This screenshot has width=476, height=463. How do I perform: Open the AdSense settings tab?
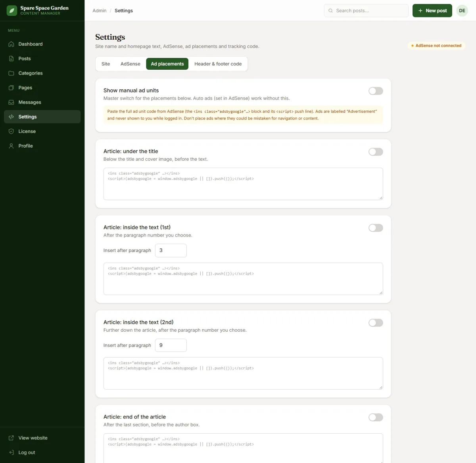coord(131,64)
